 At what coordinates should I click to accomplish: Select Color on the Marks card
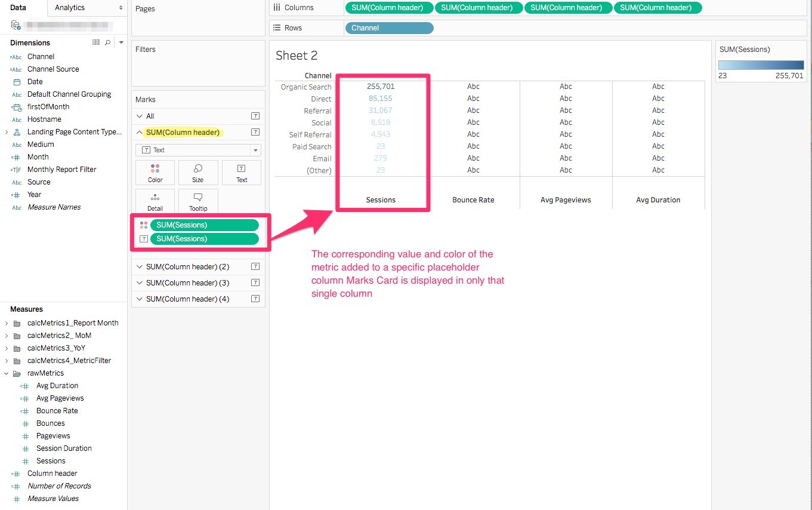click(x=155, y=173)
